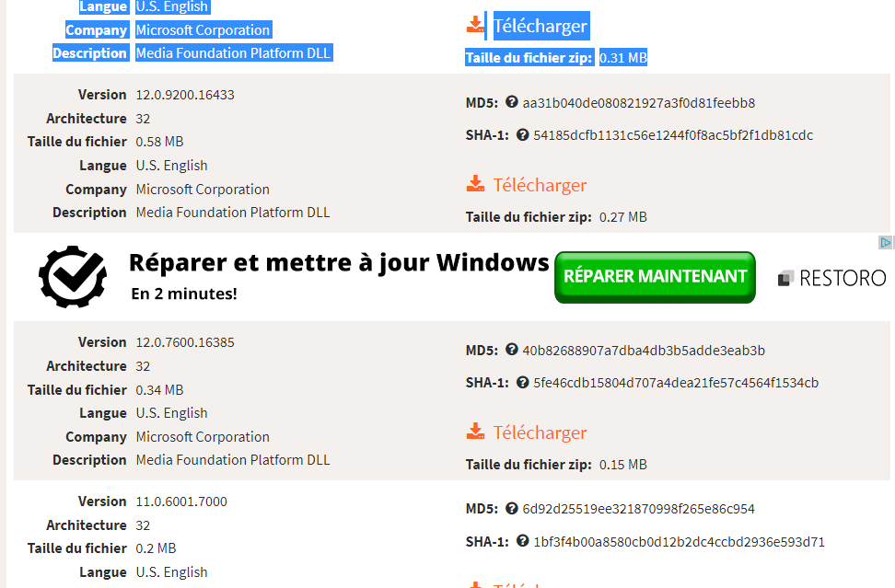Click Télécharger link with 0.27 MB zip
The height and width of the screenshot is (588, 895).
540,185
